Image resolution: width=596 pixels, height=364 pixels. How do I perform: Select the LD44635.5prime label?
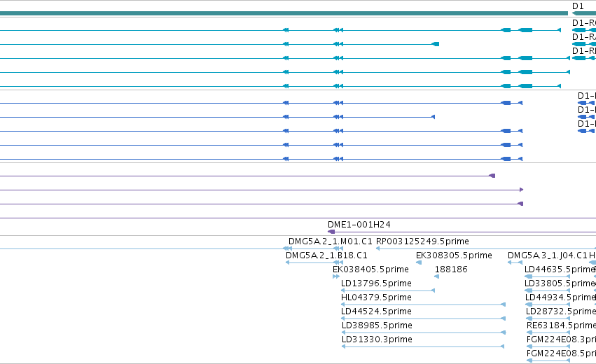[560, 269]
